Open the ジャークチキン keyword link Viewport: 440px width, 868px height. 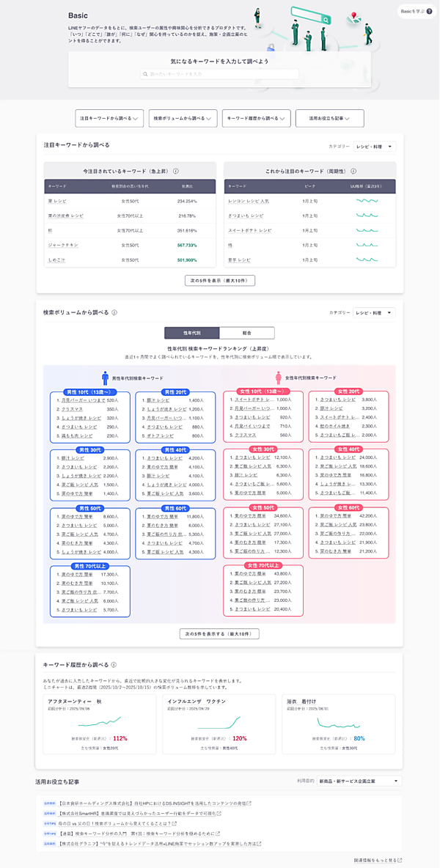(62, 245)
